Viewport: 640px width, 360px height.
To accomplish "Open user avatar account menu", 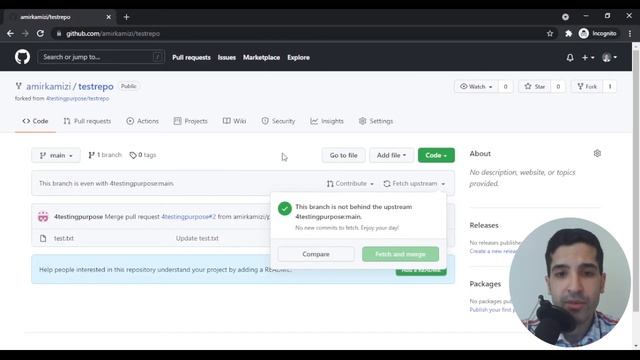I will coord(609,58).
